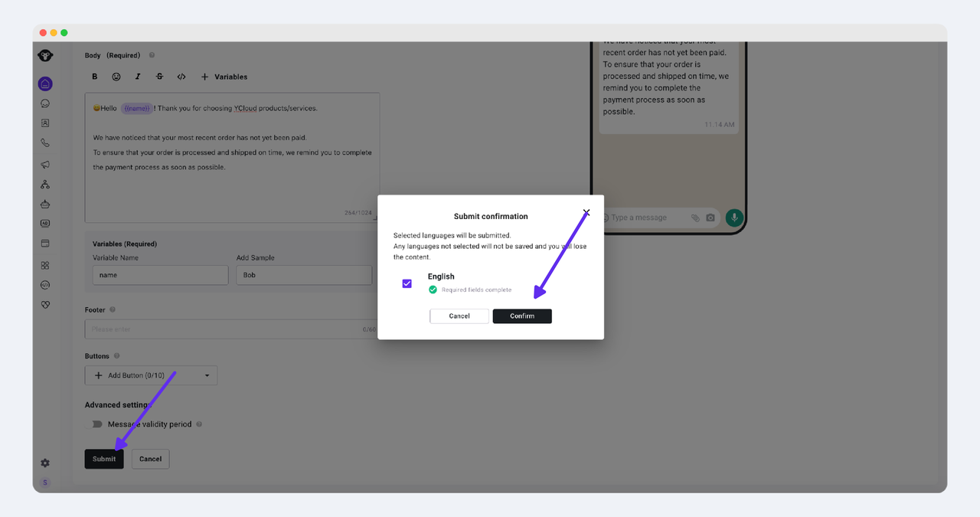Uncheck the English language checkbox
980x517 pixels.
(x=407, y=283)
